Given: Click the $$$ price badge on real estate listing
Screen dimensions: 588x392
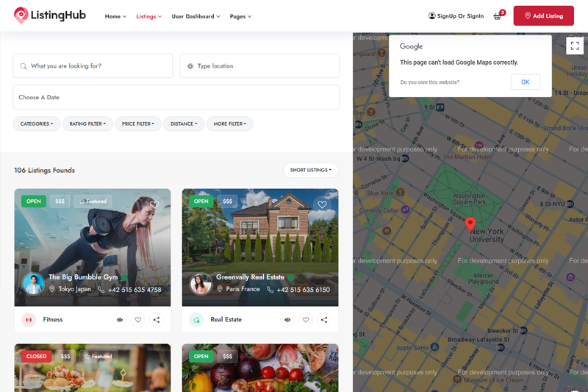Looking at the screenshot, I should (228, 202).
